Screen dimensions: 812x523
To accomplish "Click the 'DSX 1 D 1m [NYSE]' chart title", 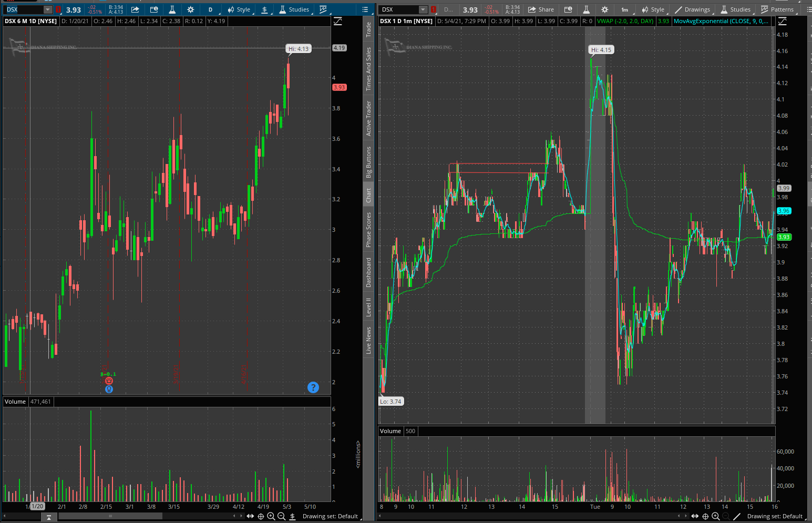I will (x=406, y=21).
